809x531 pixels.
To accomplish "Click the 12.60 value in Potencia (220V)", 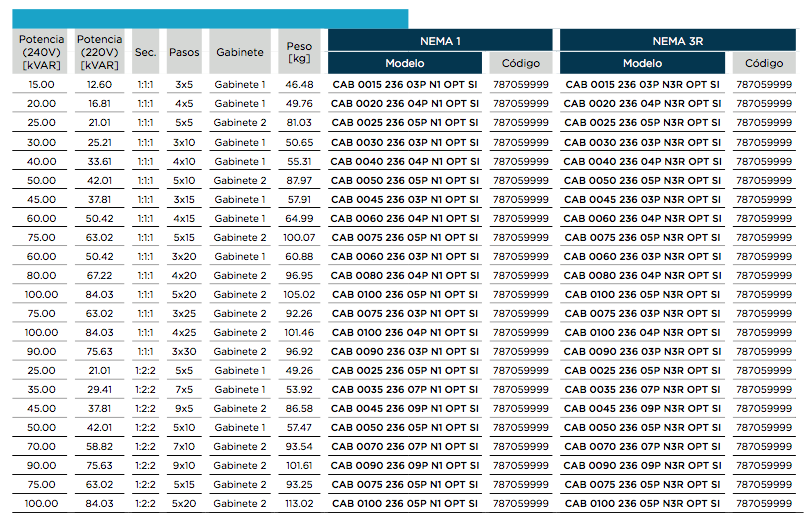I will coord(99,85).
